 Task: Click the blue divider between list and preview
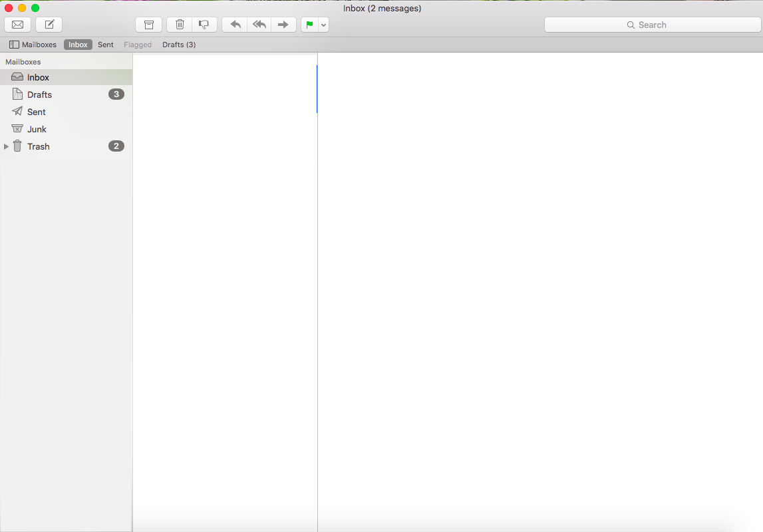317,89
